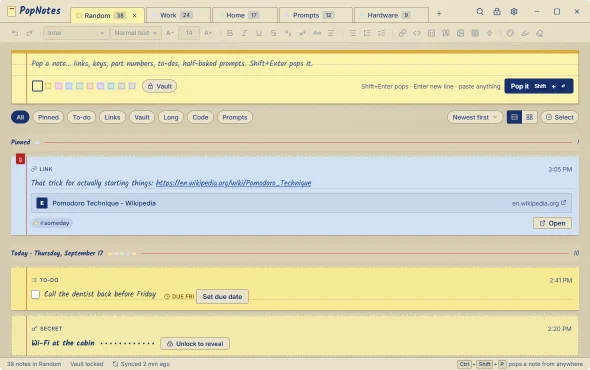Switch to grid view layout

pyautogui.click(x=529, y=117)
